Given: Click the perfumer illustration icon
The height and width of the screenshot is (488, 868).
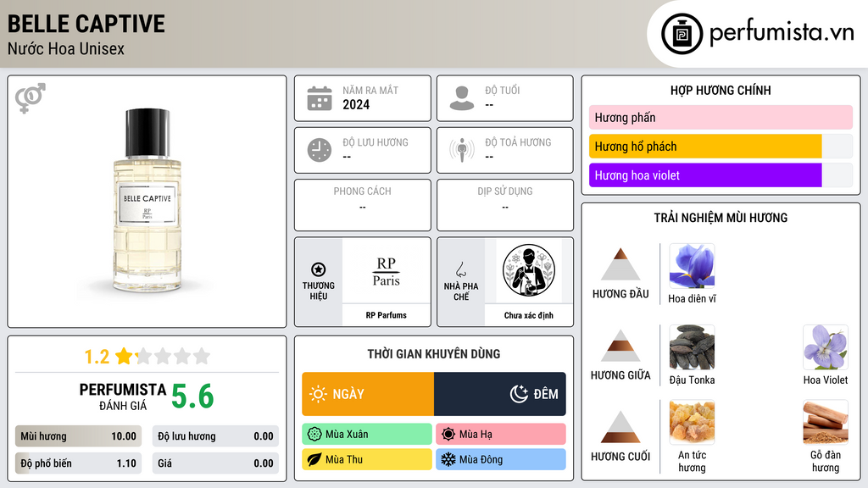Looking at the screenshot, I should tap(529, 270).
